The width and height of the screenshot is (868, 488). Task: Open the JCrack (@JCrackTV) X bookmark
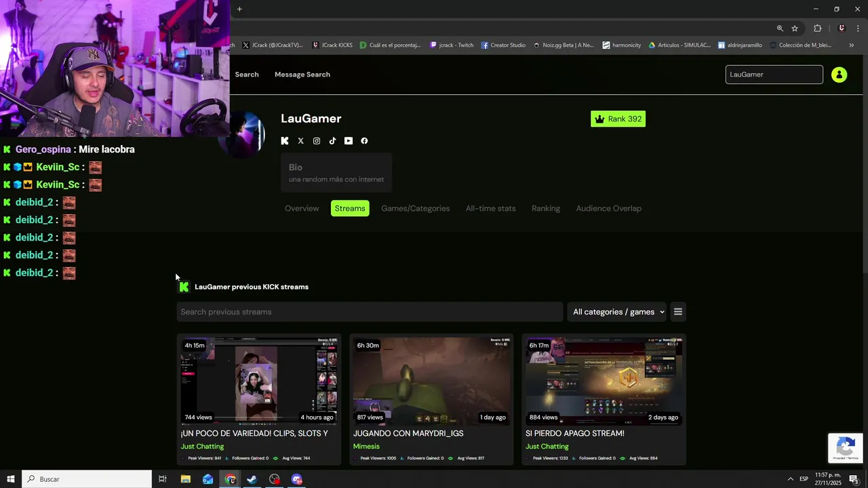click(x=272, y=45)
